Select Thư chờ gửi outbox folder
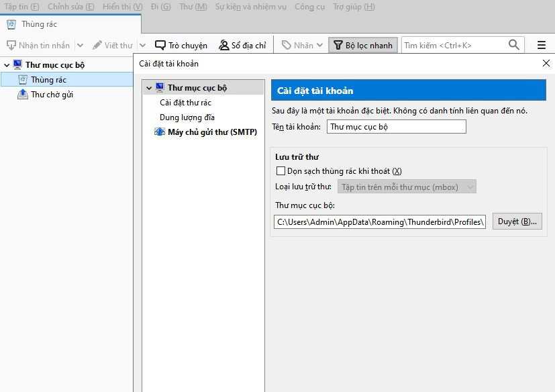Image resolution: width=555 pixels, height=392 pixels. coord(52,95)
